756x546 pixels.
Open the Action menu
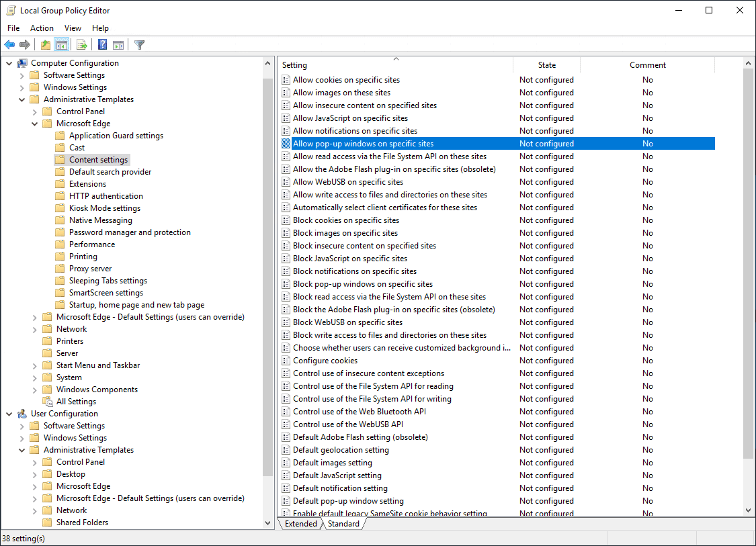tap(42, 28)
